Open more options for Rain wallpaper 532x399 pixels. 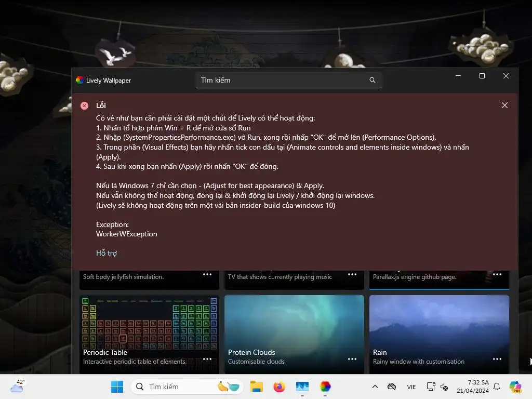497,359
